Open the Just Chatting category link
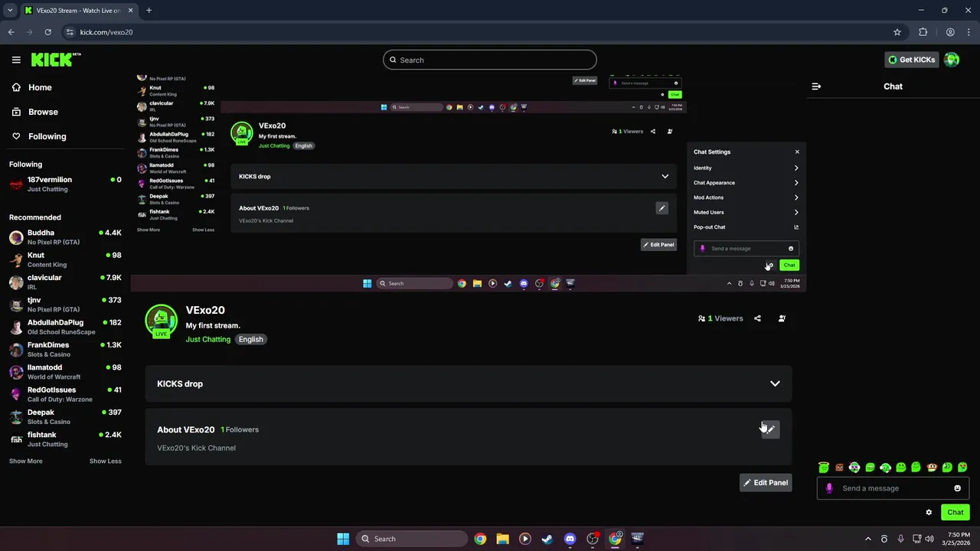Viewport: 980px width, 551px height. [x=207, y=339]
